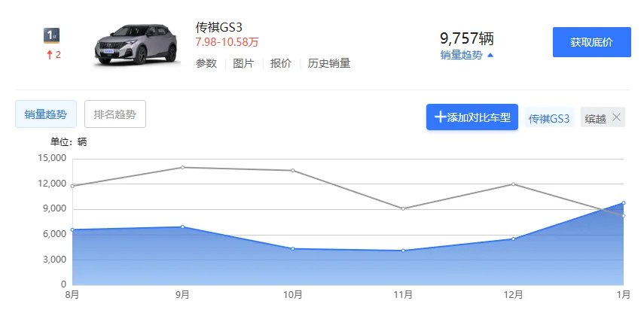Click the gray line data point at 12月

point(514,184)
